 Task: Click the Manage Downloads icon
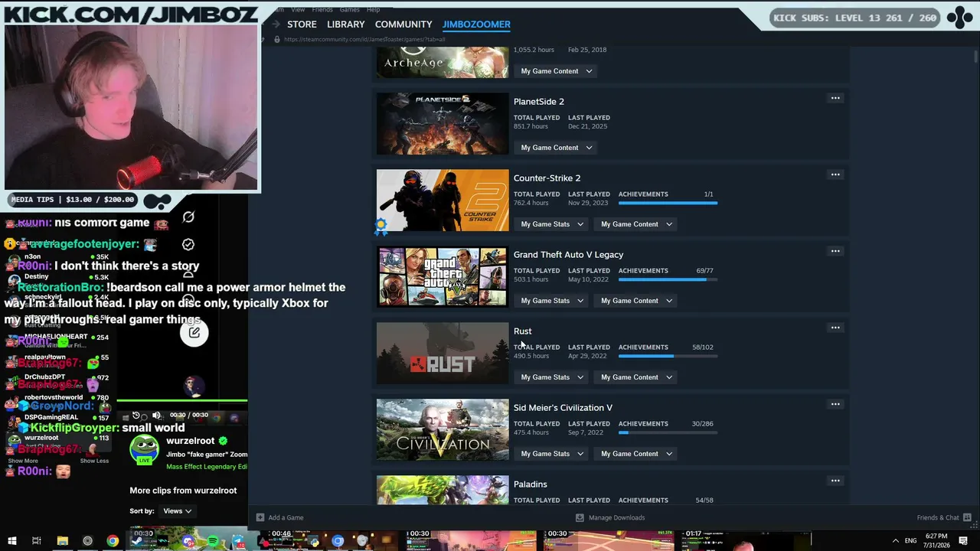pyautogui.click(x=580, y=517)
